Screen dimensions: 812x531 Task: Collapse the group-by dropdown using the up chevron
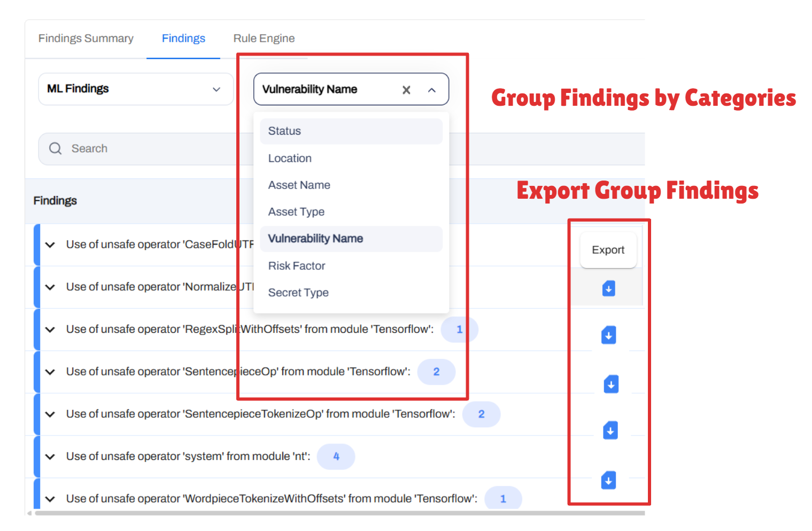432,90
